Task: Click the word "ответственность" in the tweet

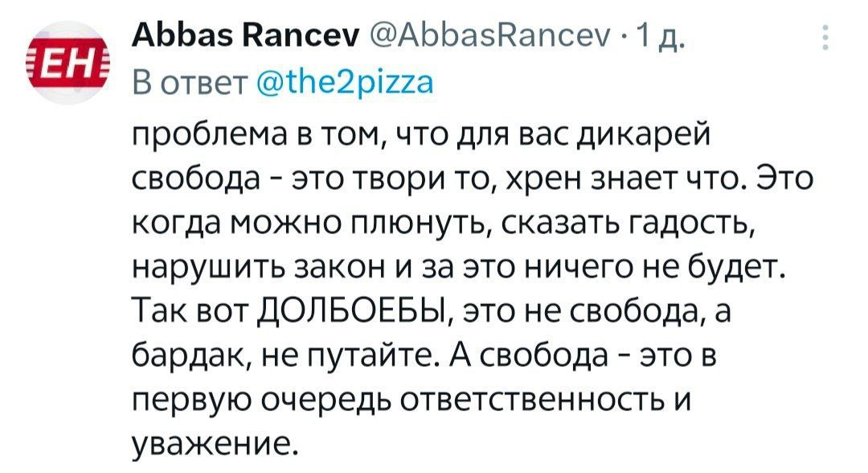Action: click(x=531, y=398)
